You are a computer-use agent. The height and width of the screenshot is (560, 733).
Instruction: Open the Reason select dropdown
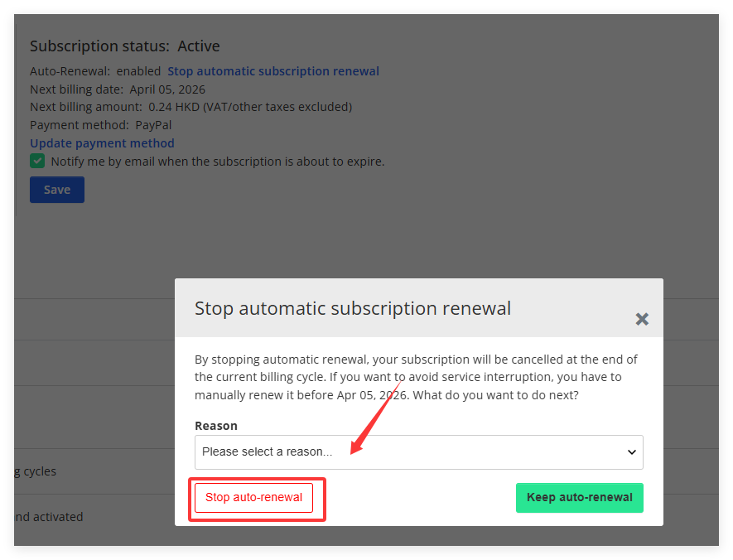click(x=418, y=452)
